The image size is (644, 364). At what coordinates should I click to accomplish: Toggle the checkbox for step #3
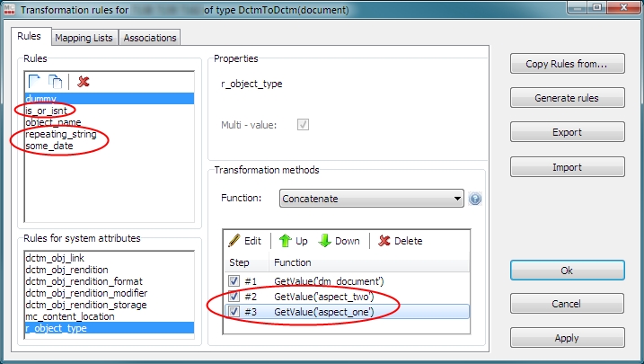click(234, 312)
